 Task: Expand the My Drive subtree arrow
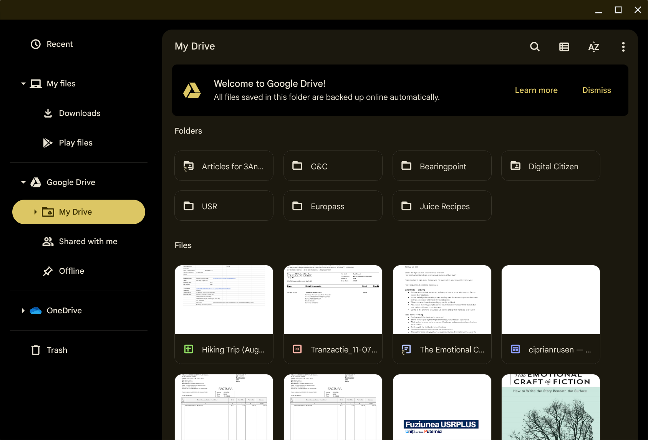[35, 212]
